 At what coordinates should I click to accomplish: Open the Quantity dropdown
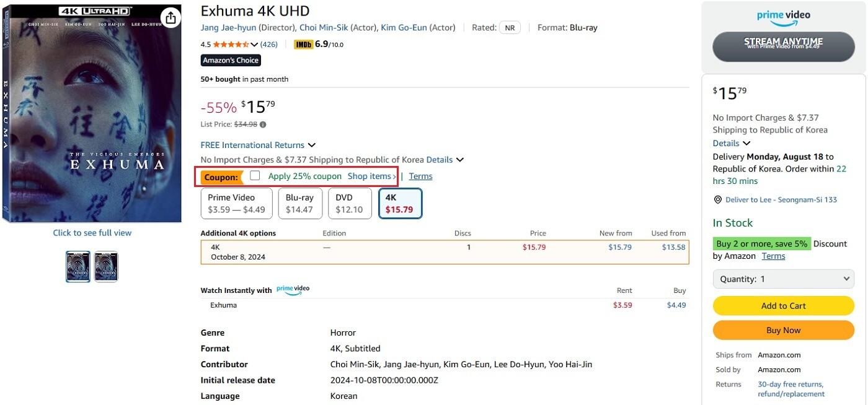784,279
